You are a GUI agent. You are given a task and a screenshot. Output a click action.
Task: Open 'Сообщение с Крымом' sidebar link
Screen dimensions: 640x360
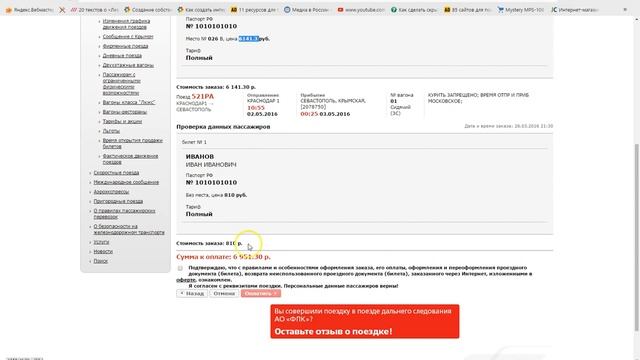point(128,36)
